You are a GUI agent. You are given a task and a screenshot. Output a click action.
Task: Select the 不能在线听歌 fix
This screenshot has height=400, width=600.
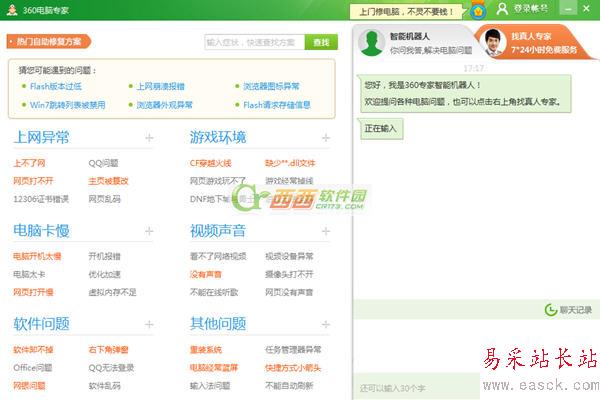point(214,292)
